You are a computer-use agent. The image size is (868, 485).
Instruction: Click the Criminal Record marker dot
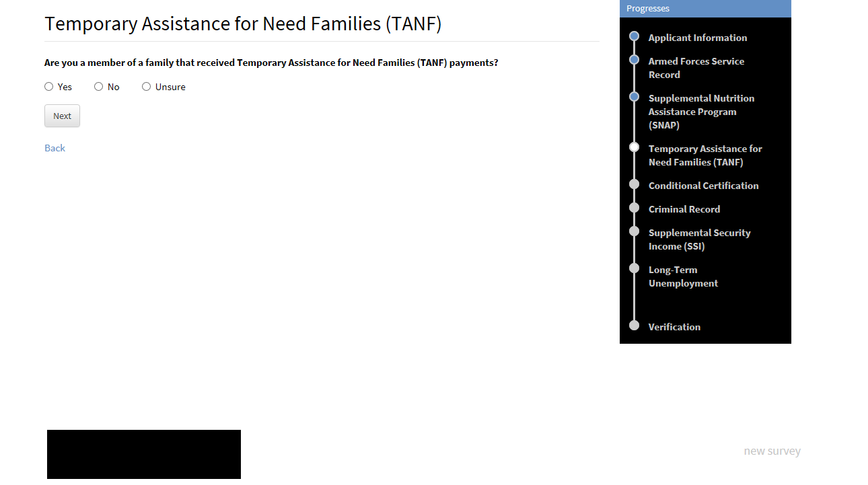(x=634, y=208)
